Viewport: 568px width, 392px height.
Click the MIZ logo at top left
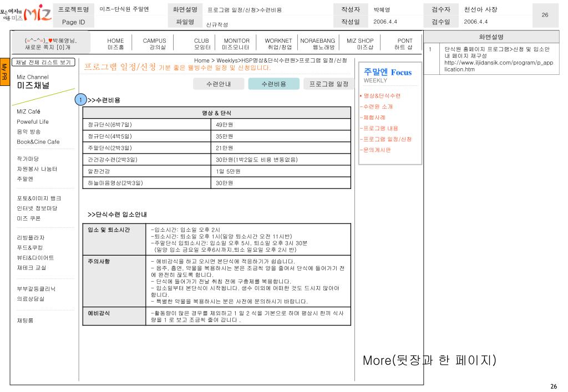coord(26,14)
